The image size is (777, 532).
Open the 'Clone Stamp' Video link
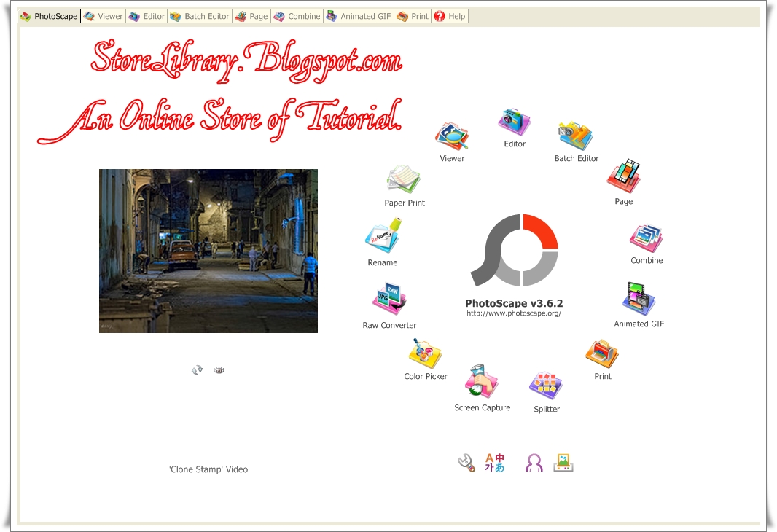tap(208, 469)
